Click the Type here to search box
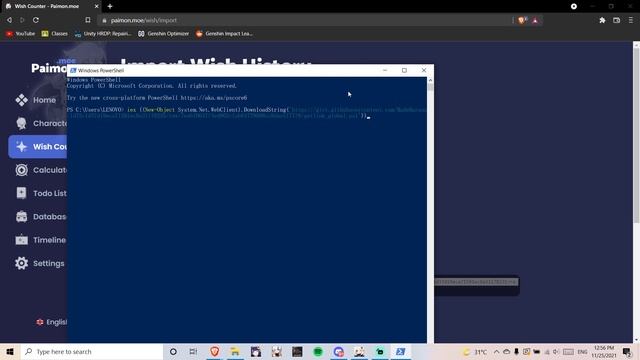 pyautogui.click(x=92, y=351)
